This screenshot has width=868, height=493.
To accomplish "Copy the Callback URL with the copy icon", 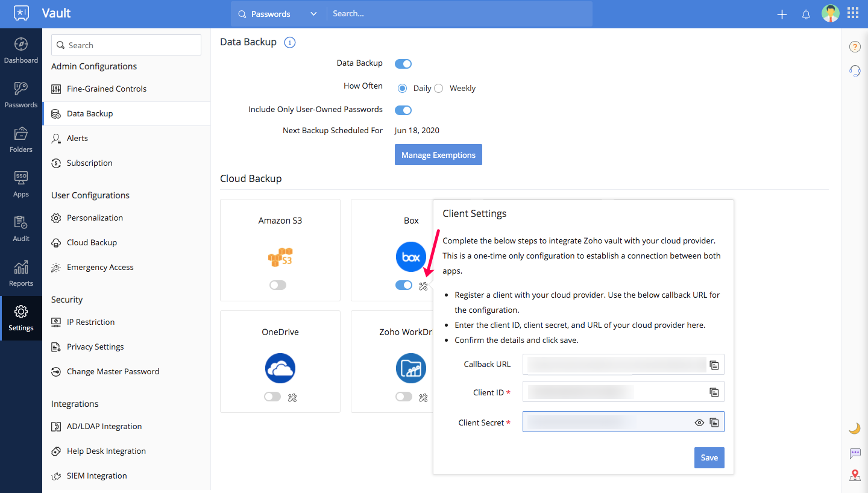I will (x=714, y=365).
